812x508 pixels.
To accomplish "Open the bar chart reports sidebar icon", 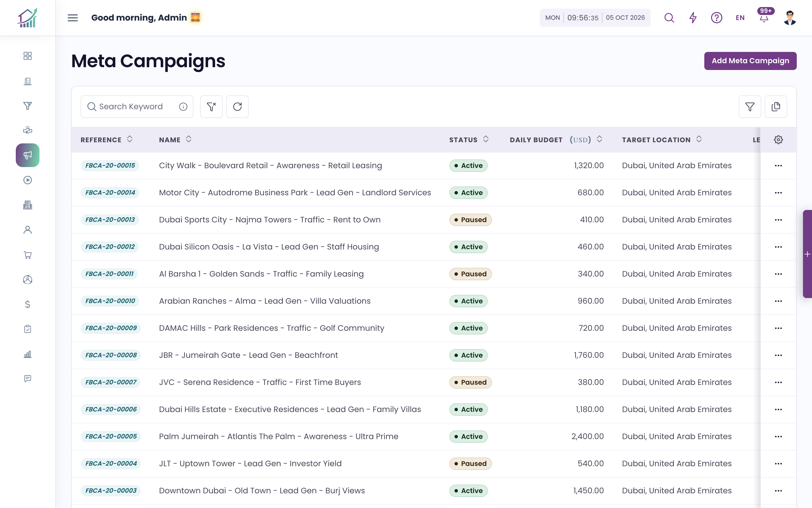I will coord(28,354).
